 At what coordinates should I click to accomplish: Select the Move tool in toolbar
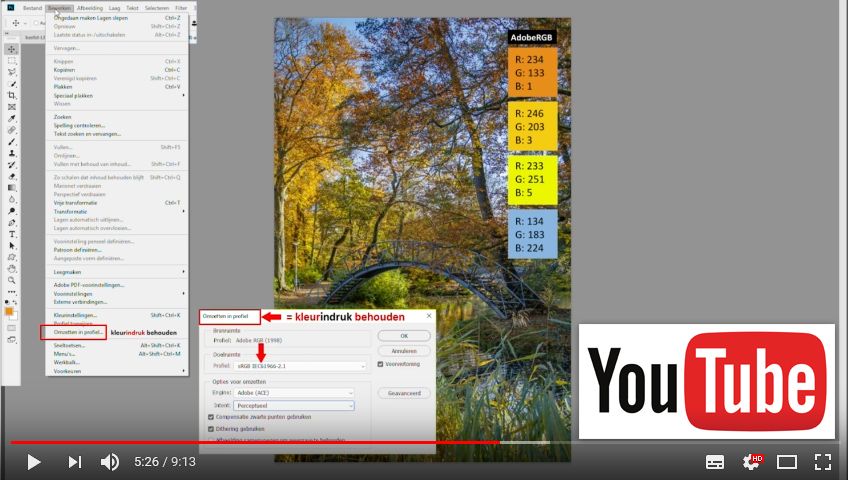click(12, 49)
